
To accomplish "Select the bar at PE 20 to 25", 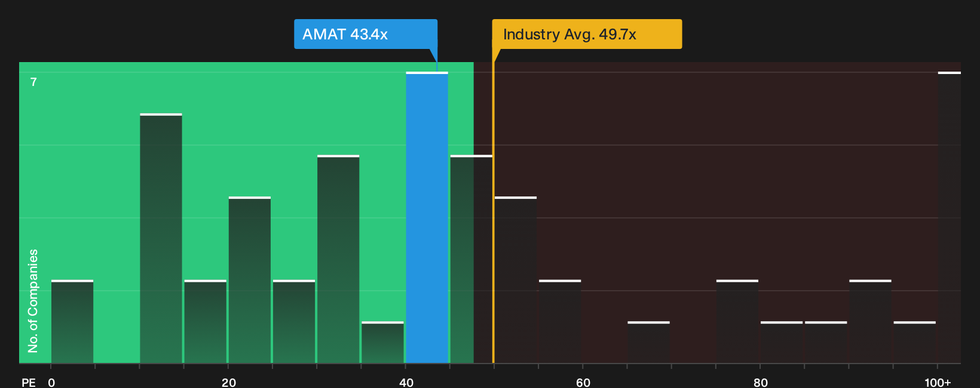I will click(x=250, y=279).
